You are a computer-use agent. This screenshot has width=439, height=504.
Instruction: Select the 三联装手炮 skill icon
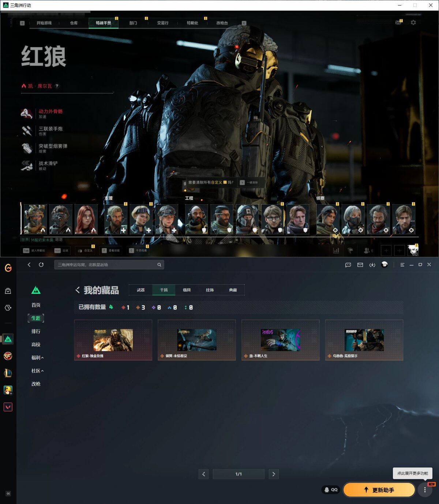[x=27, y=131]
